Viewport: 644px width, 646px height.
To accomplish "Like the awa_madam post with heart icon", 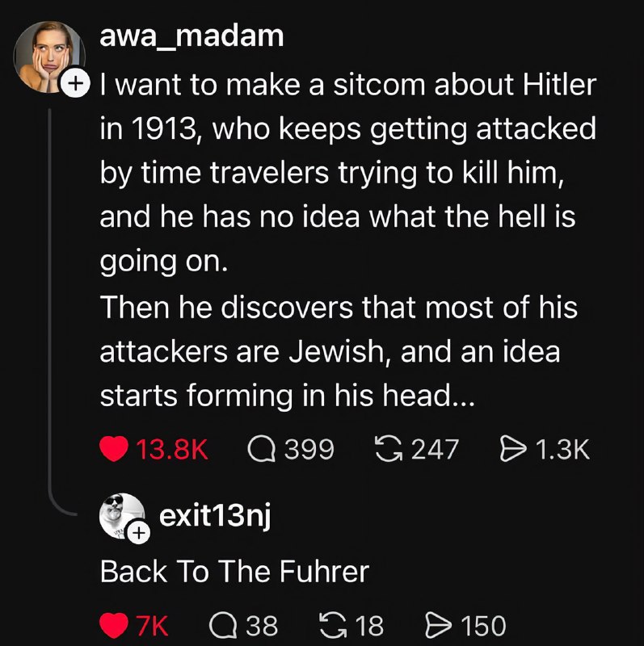I will (x=114, y=449).
